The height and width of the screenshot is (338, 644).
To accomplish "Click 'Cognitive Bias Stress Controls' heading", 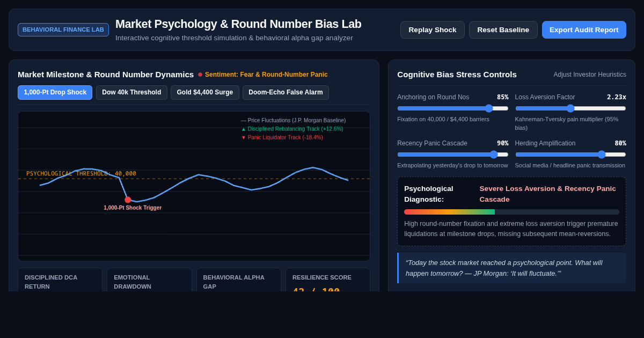I will 457,75.
